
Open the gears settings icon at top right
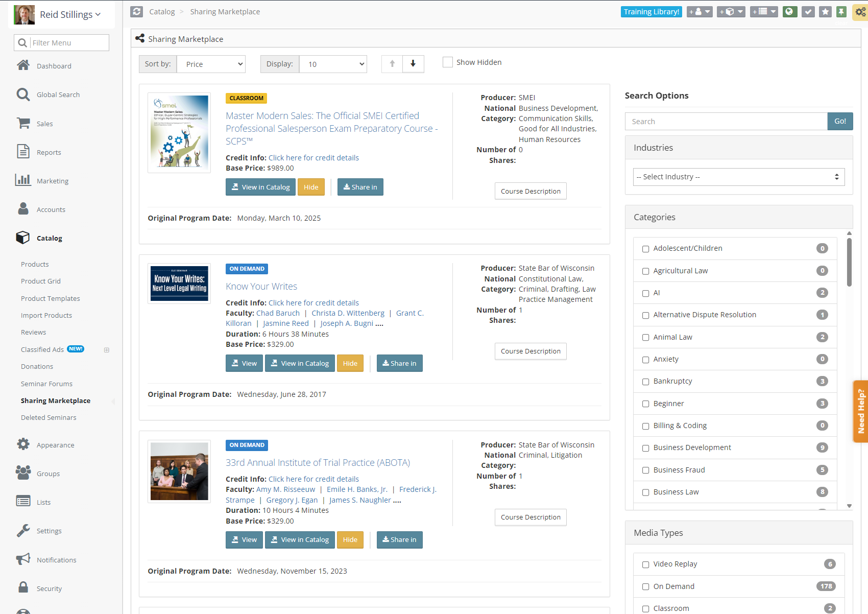[x=860, y=12]
